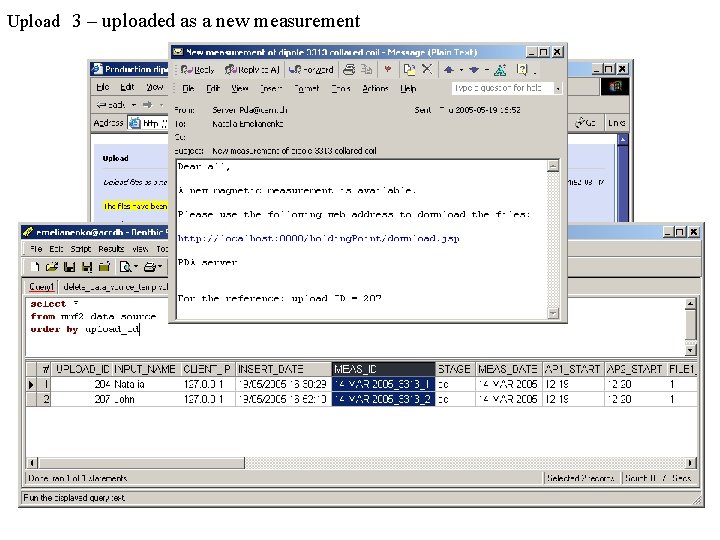Click the email body scrollbar up arrow

553,166
